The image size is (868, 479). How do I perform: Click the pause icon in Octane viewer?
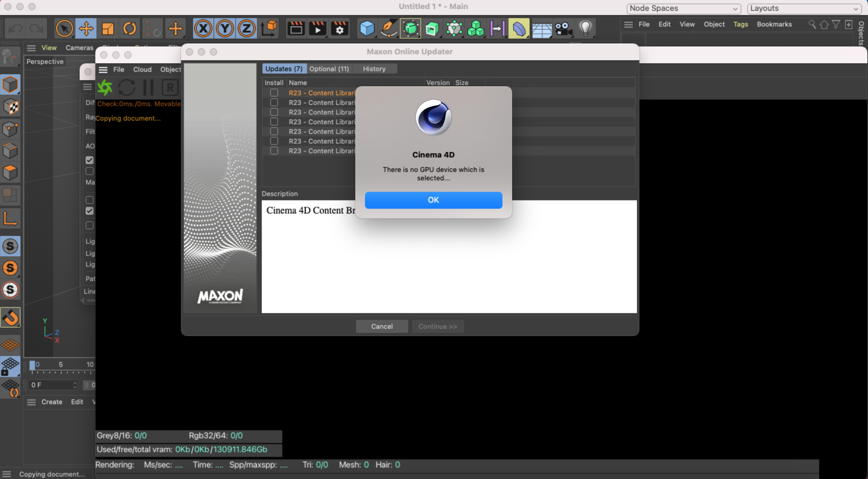pos(148,88)
